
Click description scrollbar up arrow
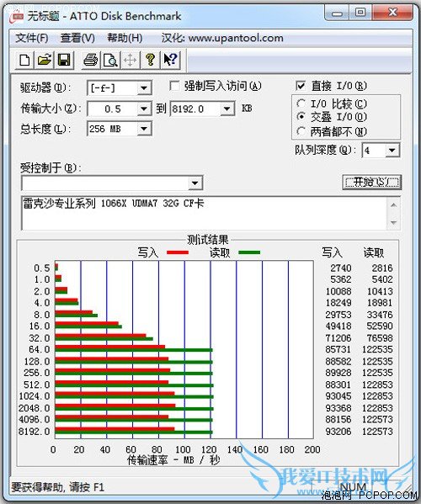[394, 205]
